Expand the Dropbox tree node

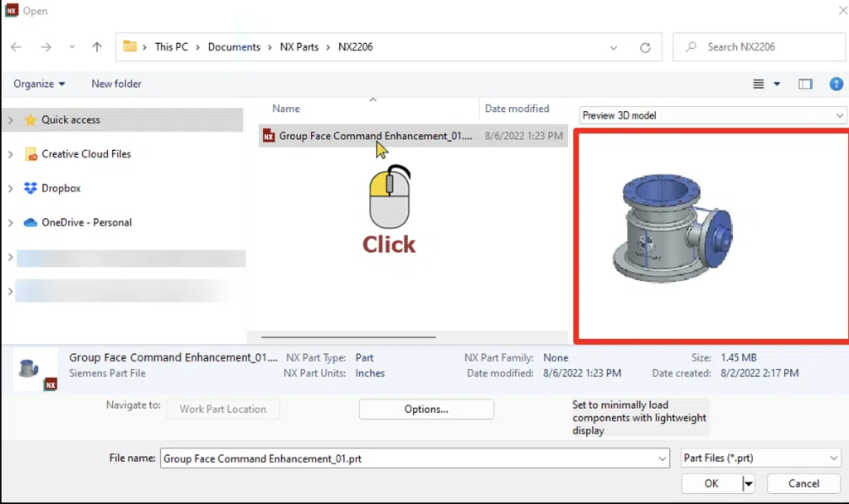10,188
